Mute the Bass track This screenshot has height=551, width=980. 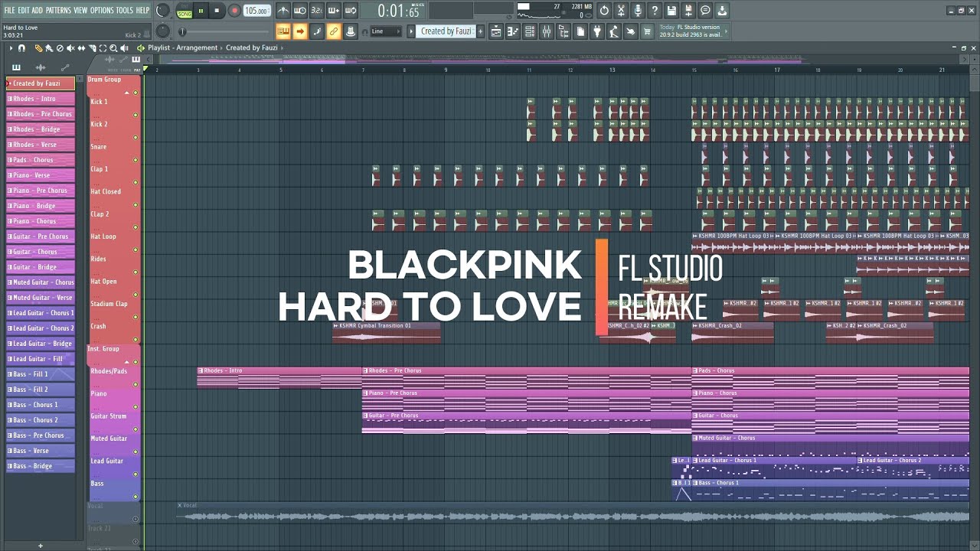pos(136,497)
